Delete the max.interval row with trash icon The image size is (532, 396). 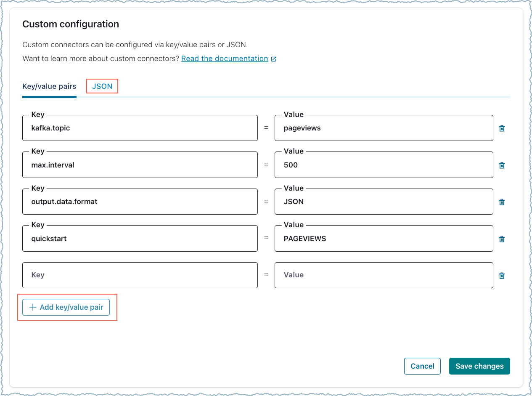[501, 165]
